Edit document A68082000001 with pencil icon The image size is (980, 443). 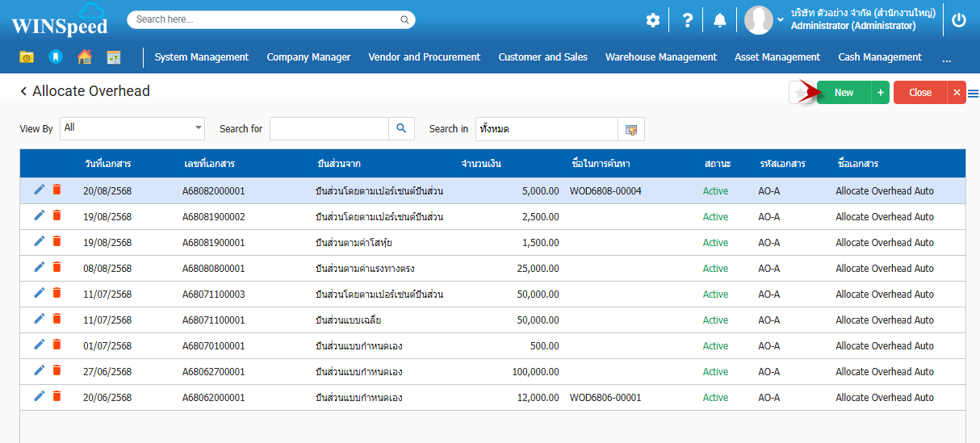[x=40, y=190]
